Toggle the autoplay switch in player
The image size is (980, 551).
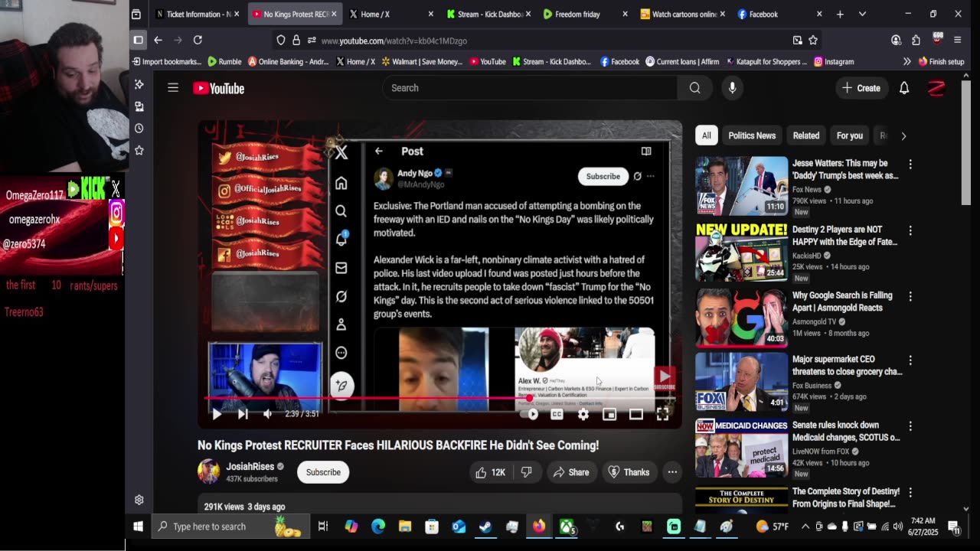coord(531,414)
